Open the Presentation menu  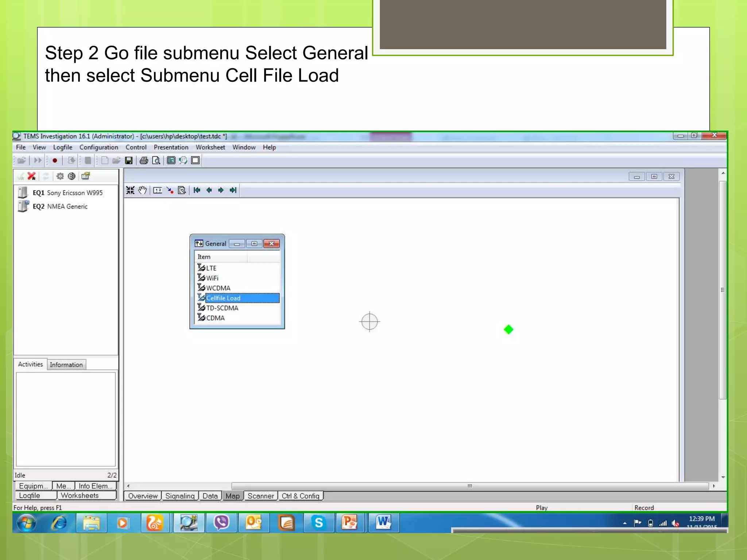(171, 147)
